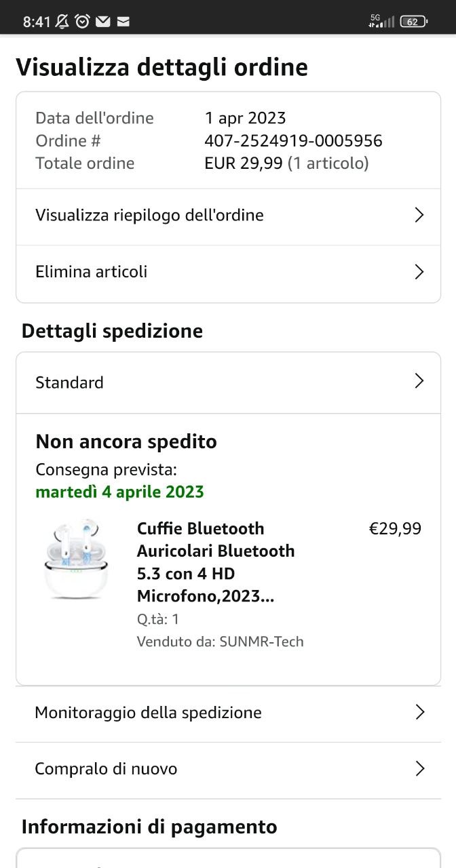
Task: Tap Compralo di nuovo
Action: tap(106, 769)
